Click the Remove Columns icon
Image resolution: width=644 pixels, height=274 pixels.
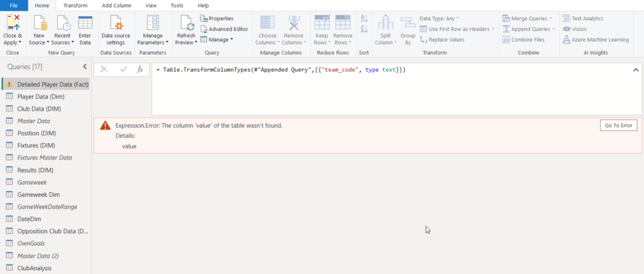coord(294,23)
